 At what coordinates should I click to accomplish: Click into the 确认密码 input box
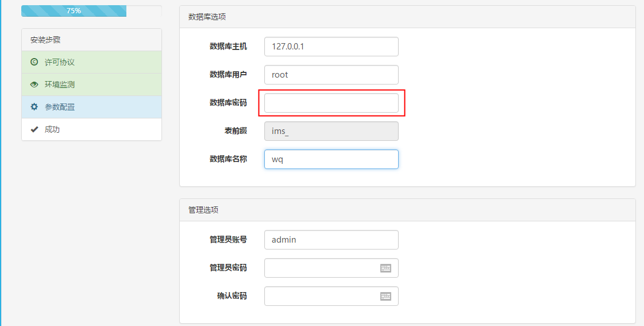pos(319,296)
